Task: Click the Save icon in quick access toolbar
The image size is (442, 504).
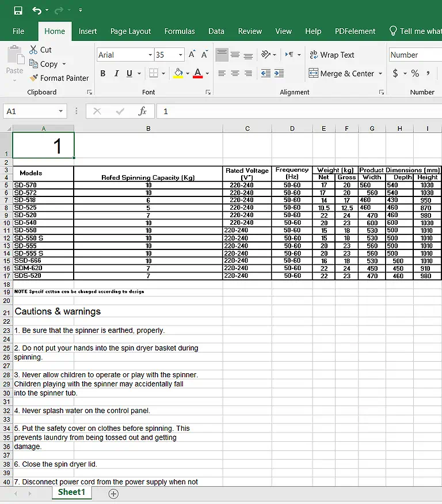Action: click(18, 10)
